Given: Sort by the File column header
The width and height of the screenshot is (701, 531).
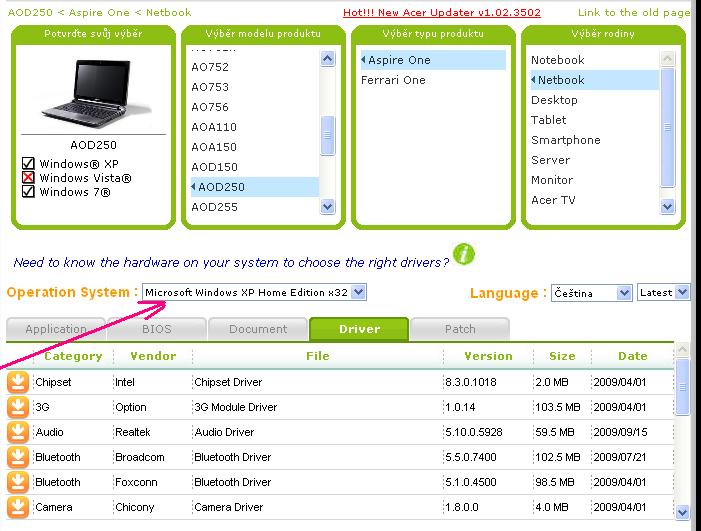Looking at the screenshot, I should (x=318, y=356).
